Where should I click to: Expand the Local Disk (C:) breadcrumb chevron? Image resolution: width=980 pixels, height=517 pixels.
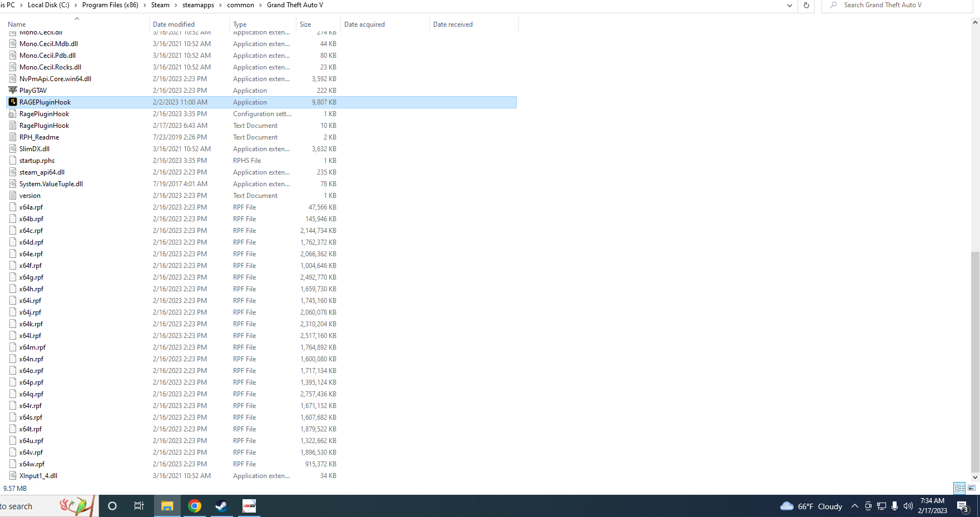[x=76, y=5]
